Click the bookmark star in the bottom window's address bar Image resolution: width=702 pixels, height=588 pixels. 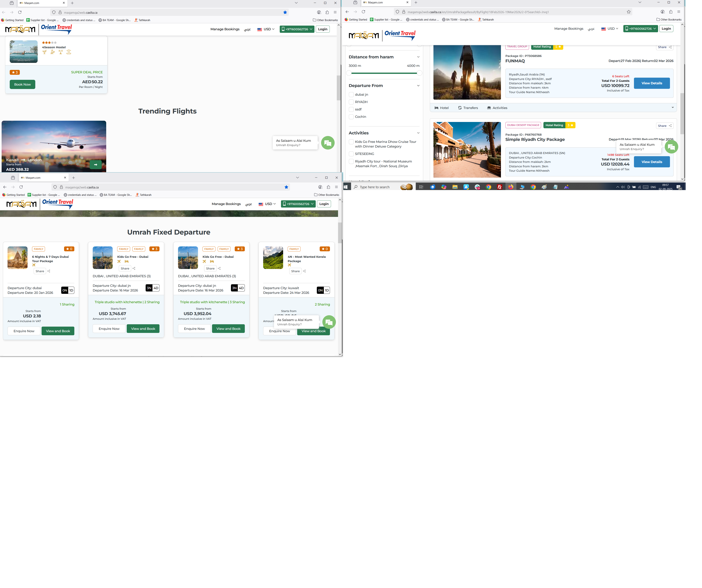[286, 187]
